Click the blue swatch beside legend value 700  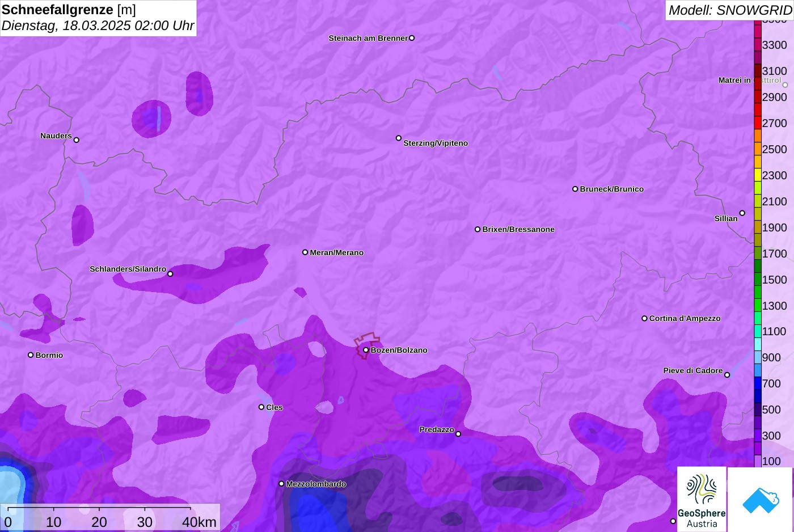[x=758, y=383]
